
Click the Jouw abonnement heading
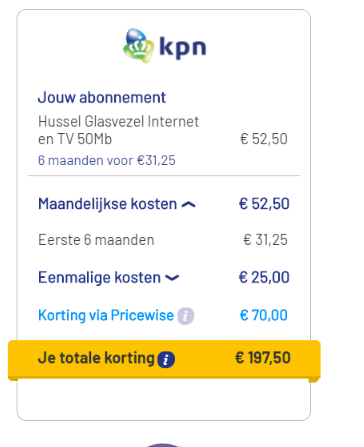tap(102, 98)
